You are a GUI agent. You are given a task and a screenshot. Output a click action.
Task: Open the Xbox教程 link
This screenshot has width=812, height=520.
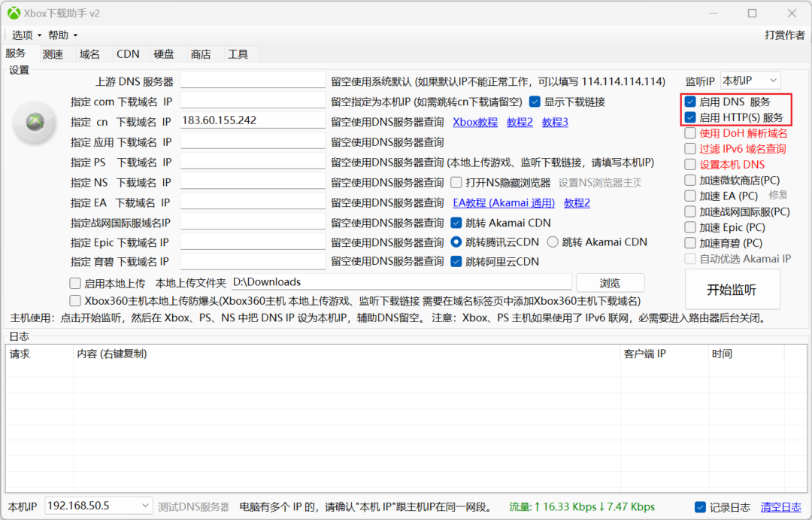474,122
